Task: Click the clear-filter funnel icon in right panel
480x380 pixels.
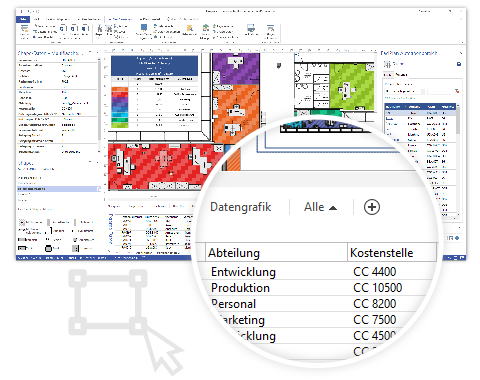Action: (x=457, y=91)
